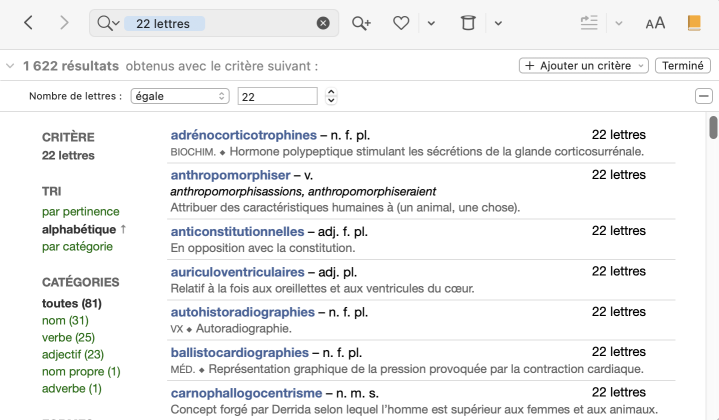Open the orange book icon
Screen dimensions: 719x420
694,23
